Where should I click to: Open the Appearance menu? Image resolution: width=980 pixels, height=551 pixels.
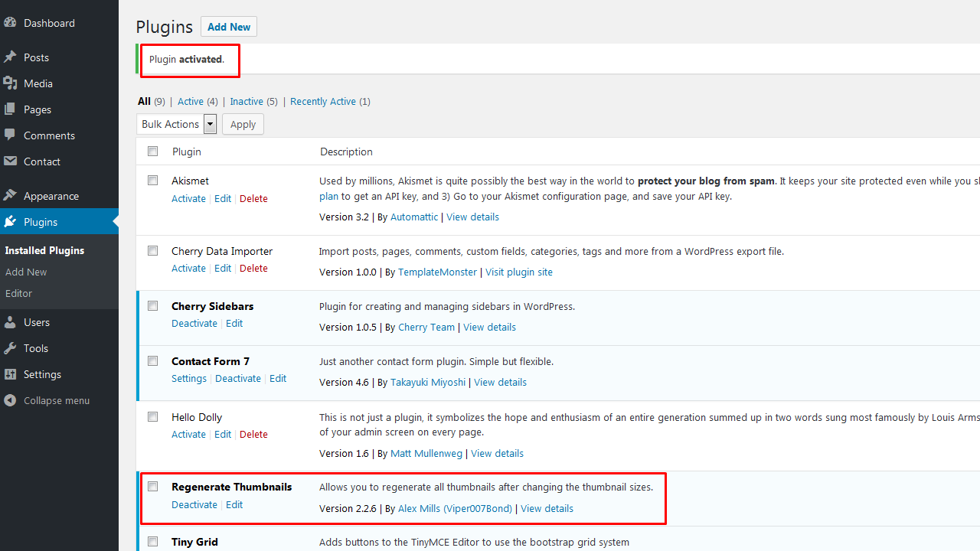[51, 196]
